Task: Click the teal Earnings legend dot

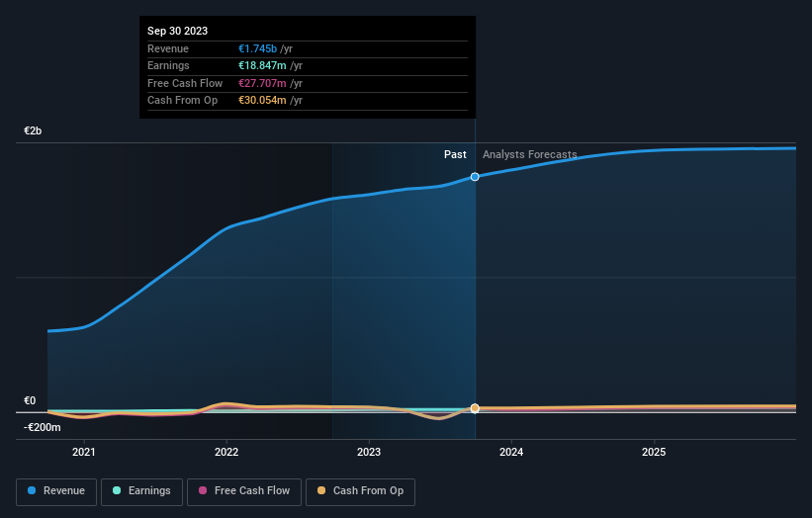Action: pyautogui.click(x=117, y=490)
